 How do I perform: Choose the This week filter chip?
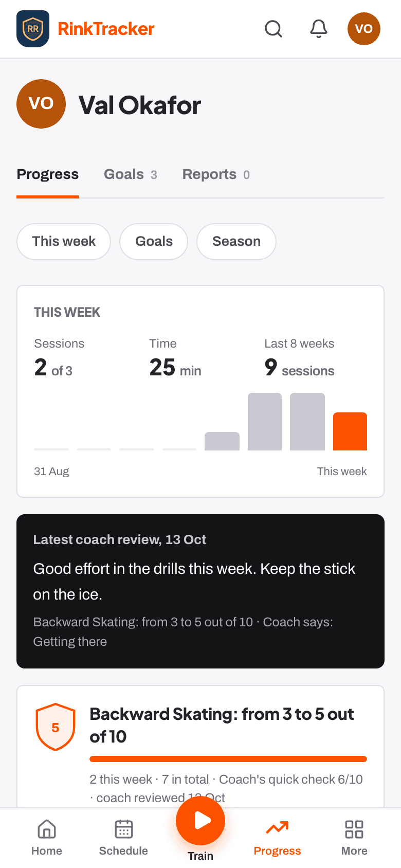[x=64, y=241]
